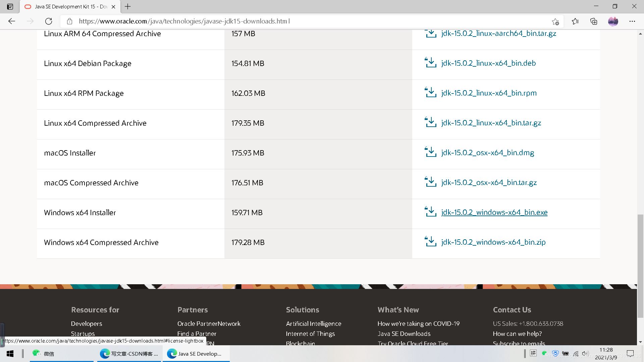Viewport: 644px width, 362px height.
Task: Click the browser profile icon
Action: (x=614, y=21)
